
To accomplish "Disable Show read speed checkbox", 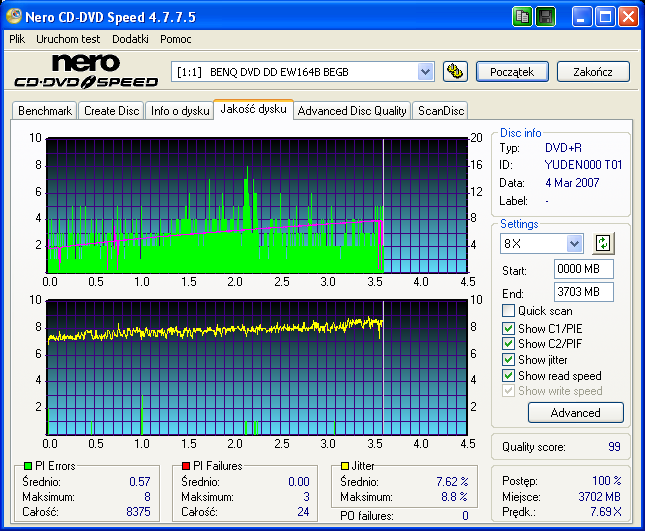I will pos(509,376).
